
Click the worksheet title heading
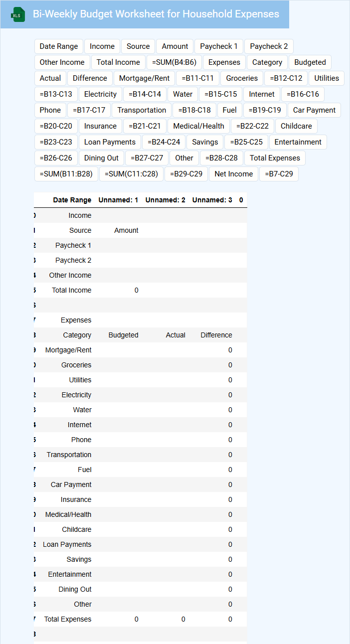pos(156,14)
